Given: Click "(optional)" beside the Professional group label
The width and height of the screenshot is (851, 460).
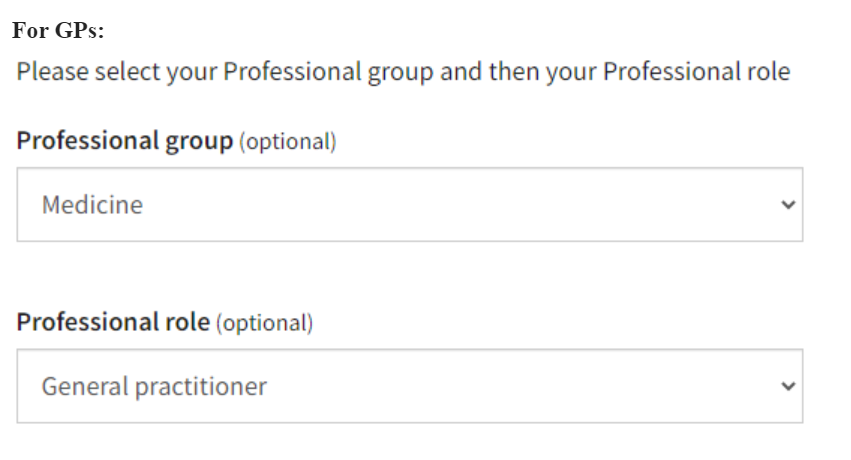Looking at the screenshot, I should 285,142.
